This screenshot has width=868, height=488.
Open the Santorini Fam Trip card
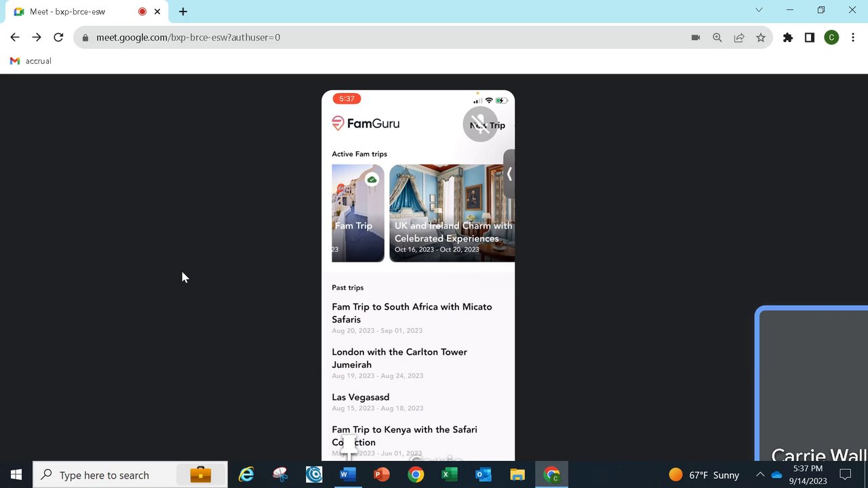point(358,213)
